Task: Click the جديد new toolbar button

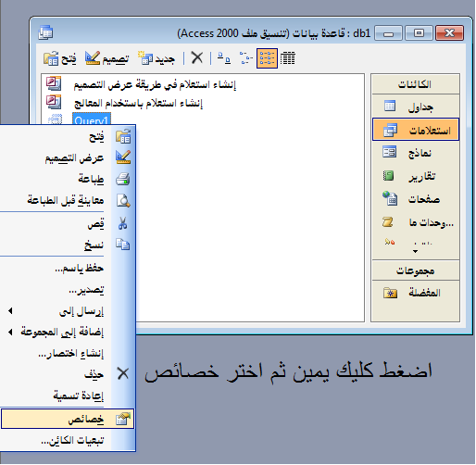Action: (157, 58)
